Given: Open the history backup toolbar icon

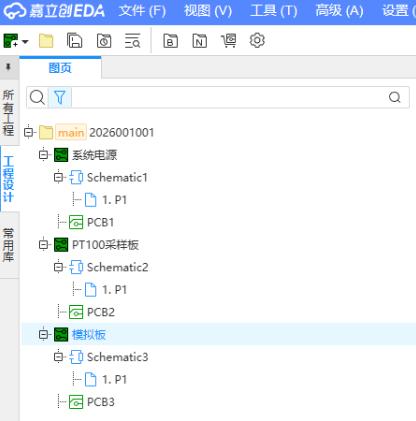Looking at the screenshot, I should click(x=104, y=41).
